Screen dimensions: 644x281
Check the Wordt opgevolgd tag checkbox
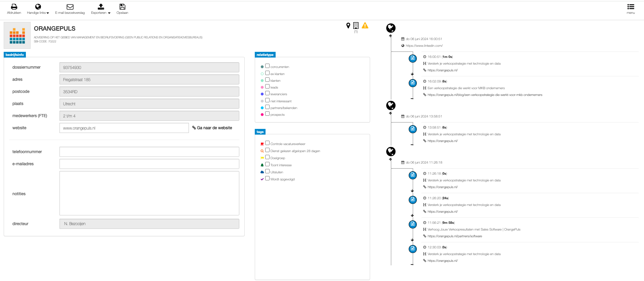point(268,178)
